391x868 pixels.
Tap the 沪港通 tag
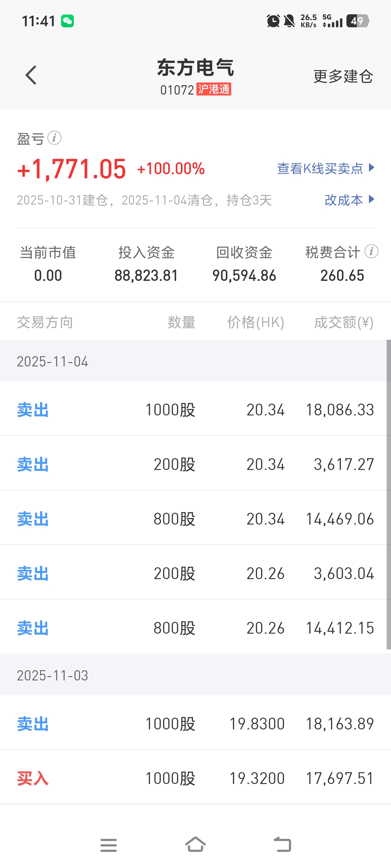point(214,89)
